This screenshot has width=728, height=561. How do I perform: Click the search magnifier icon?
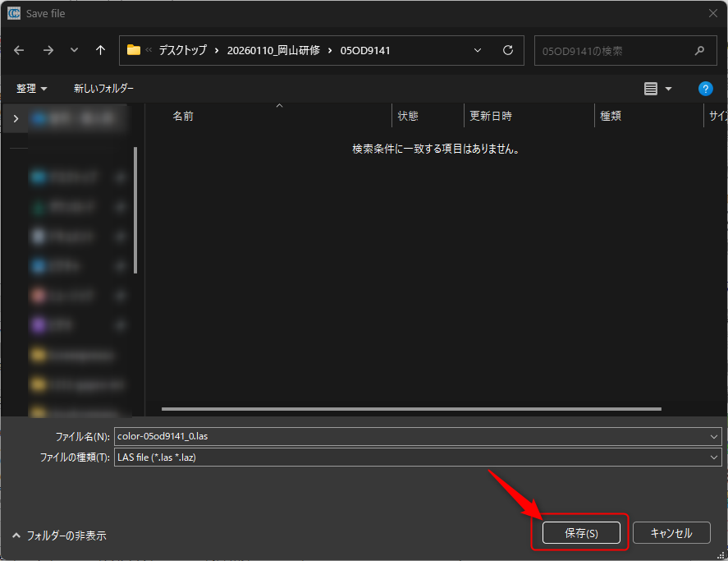click(699, 50)
